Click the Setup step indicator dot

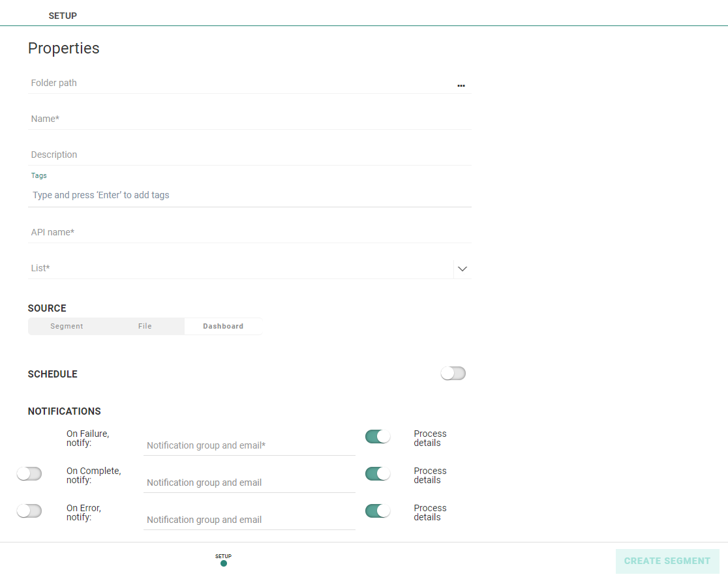(x=224, y=563)
